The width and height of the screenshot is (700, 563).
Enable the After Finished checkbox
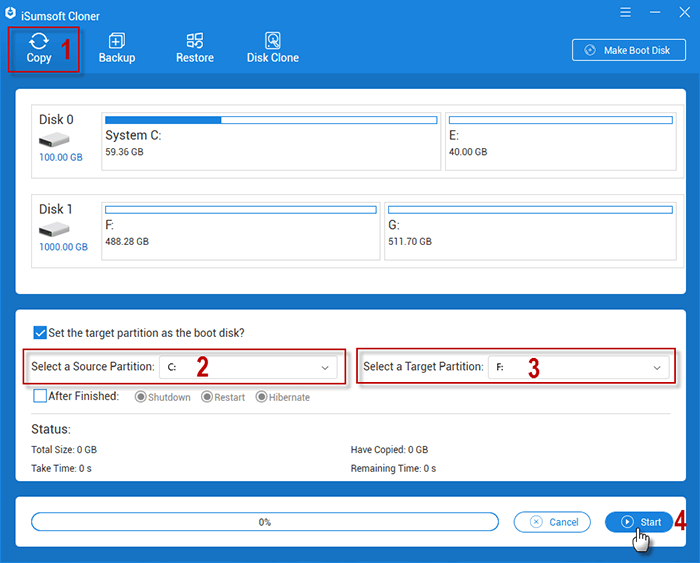point(40,396)
